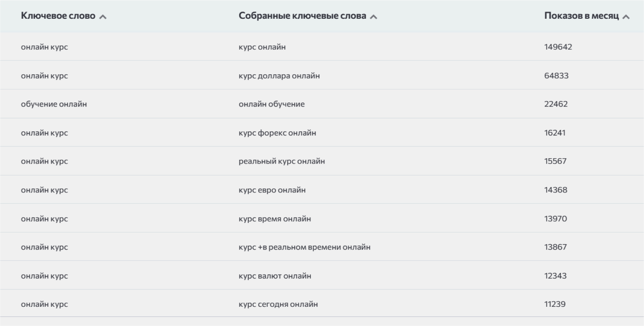Click the 'реальный курс онлайн' keyword
The width and height of the screenshot is (644, 326).
(x=279, y=162)
